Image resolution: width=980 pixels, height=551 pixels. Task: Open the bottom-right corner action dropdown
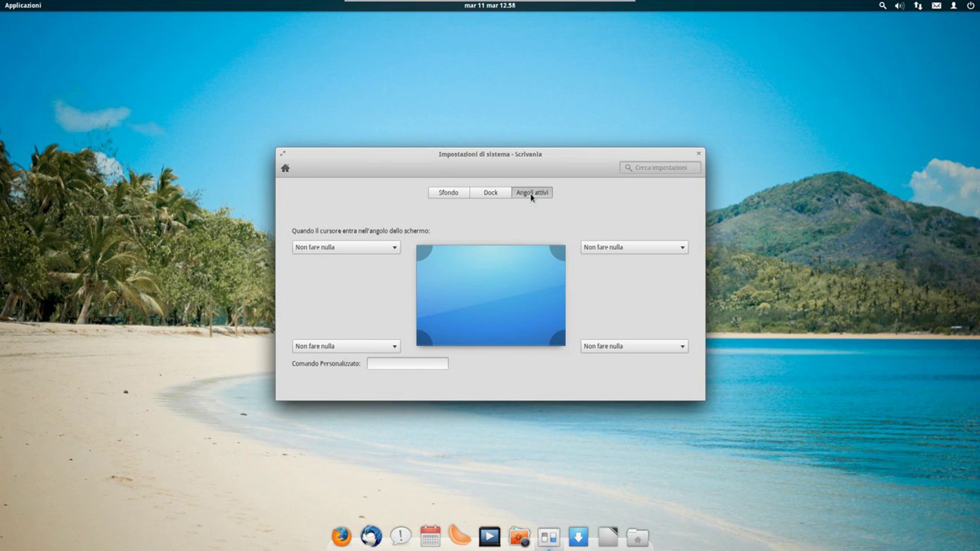634,346
